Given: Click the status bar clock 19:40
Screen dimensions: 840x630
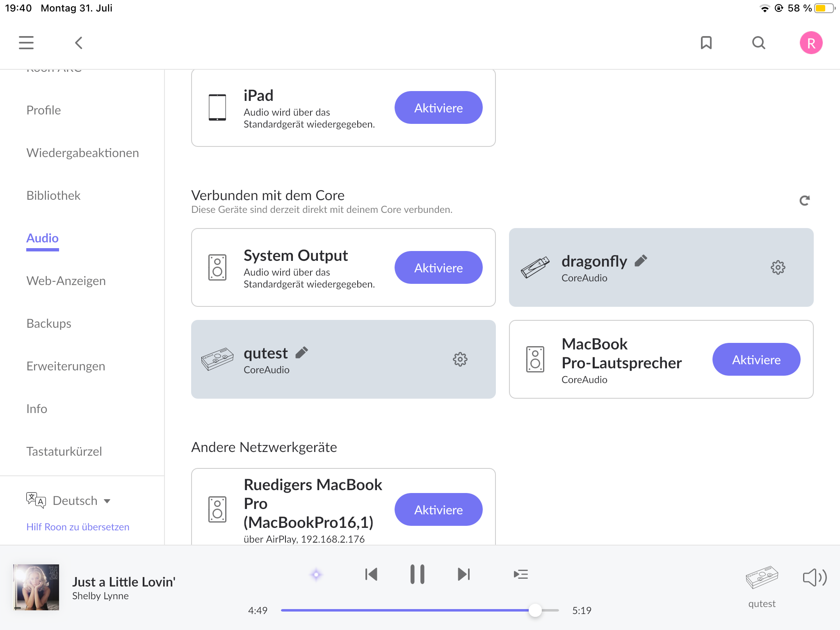Looking at the screenshot, I should click(18, 8).
